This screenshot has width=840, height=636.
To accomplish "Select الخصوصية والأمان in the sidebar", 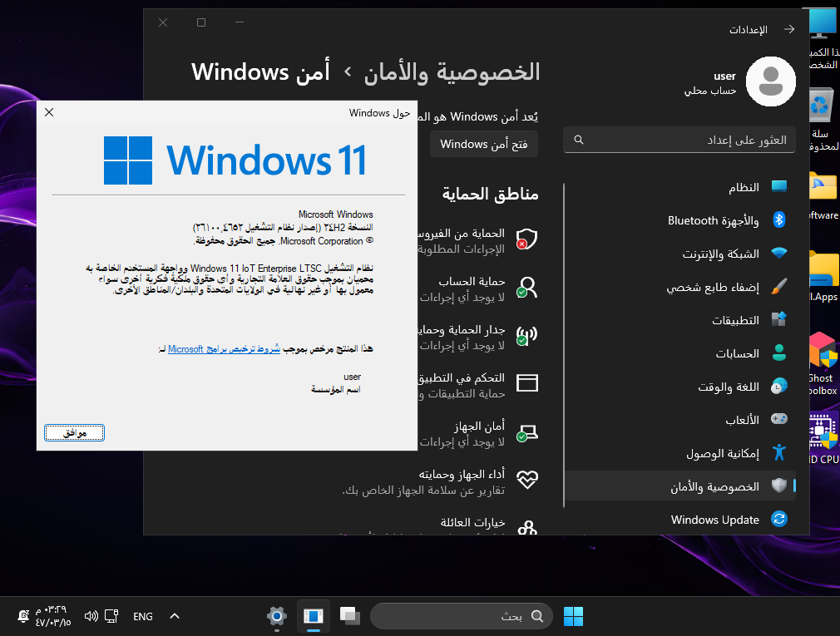I will [x=680, y=486].
